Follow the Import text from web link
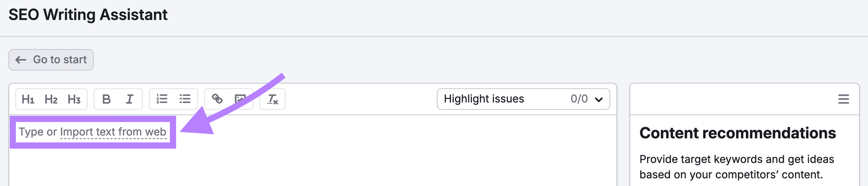The width and height of the screenshot is (868, 186). 113,132
